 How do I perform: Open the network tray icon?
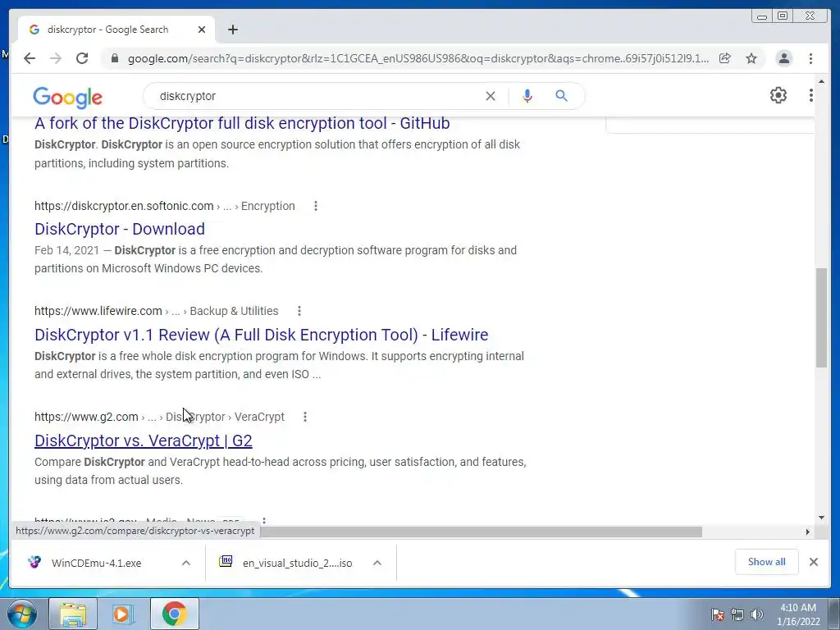737,614
